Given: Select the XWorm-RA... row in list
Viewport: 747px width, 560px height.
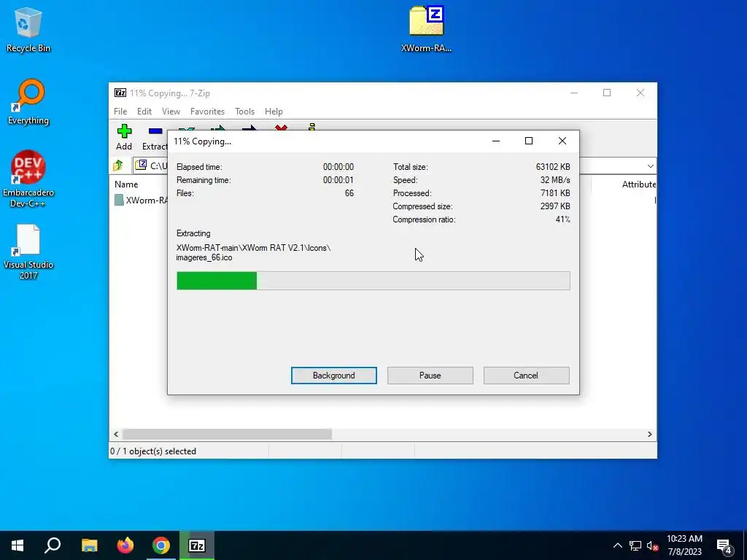Looking at the screenshot, I should tap(141, 200).
